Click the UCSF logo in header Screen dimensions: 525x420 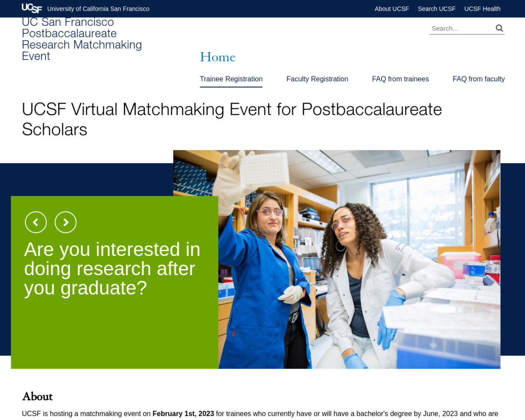[x=32, y=8]
